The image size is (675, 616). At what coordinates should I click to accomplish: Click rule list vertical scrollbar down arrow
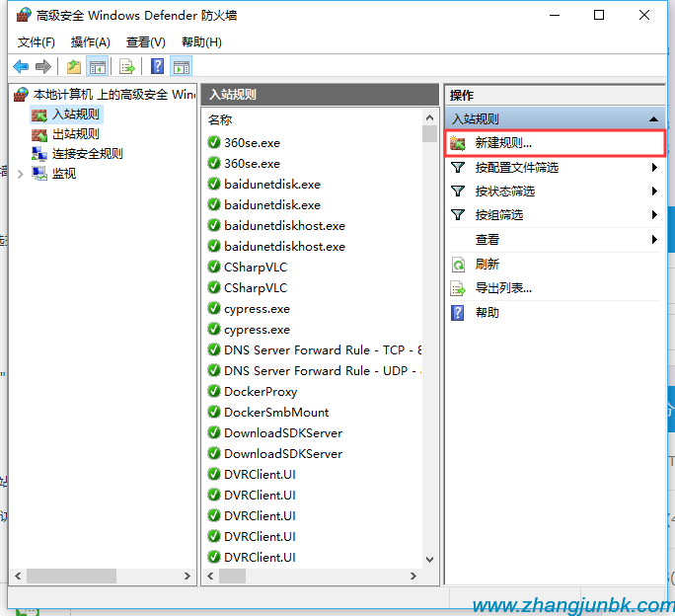pos(429,560)
